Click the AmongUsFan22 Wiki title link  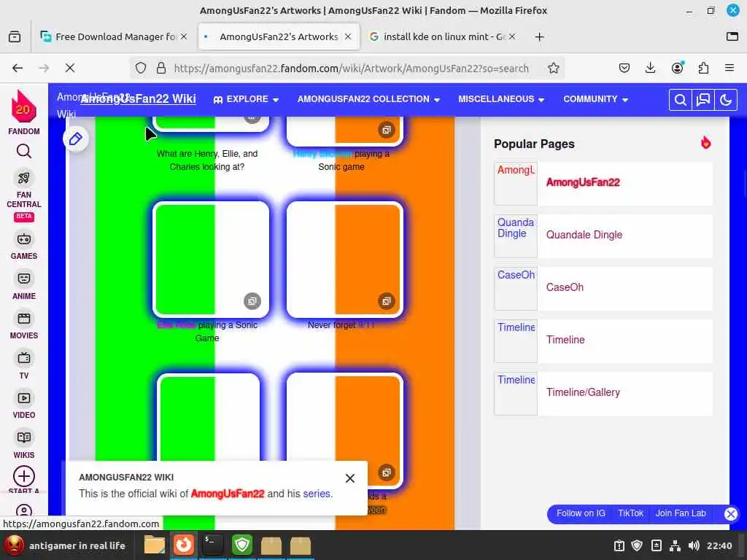(x=138, y=98)
